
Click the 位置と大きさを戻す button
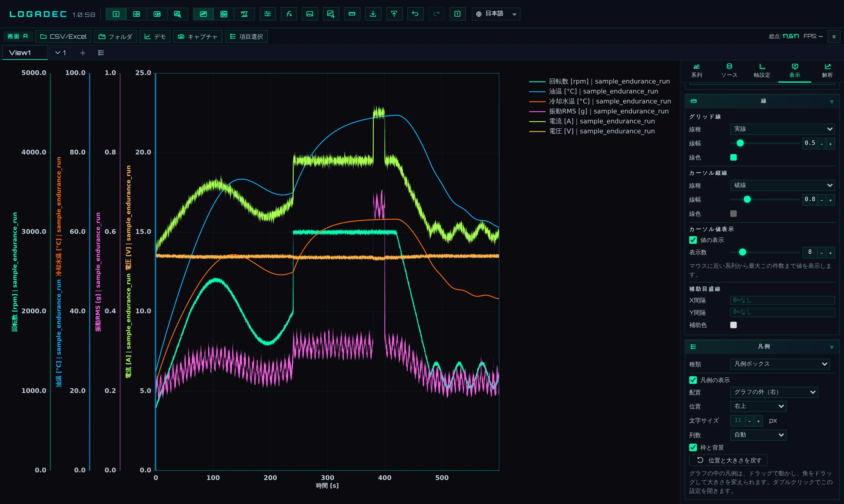[728, 460]
